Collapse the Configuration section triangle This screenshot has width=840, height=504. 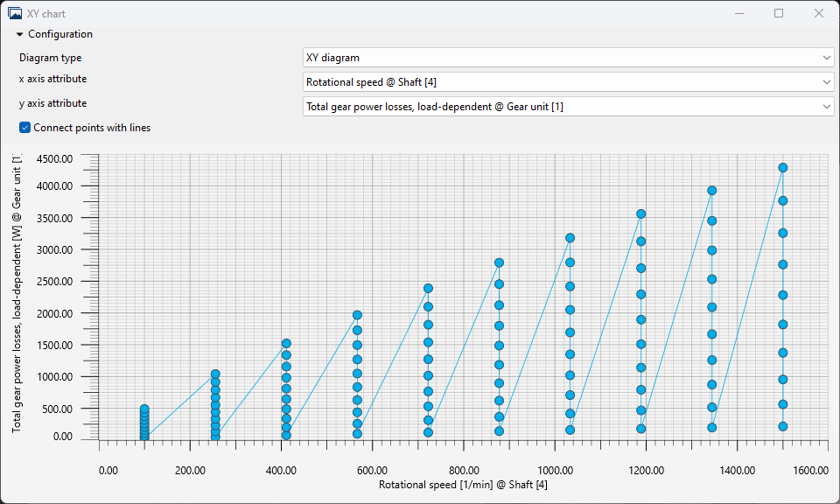[x=19, y=35]
